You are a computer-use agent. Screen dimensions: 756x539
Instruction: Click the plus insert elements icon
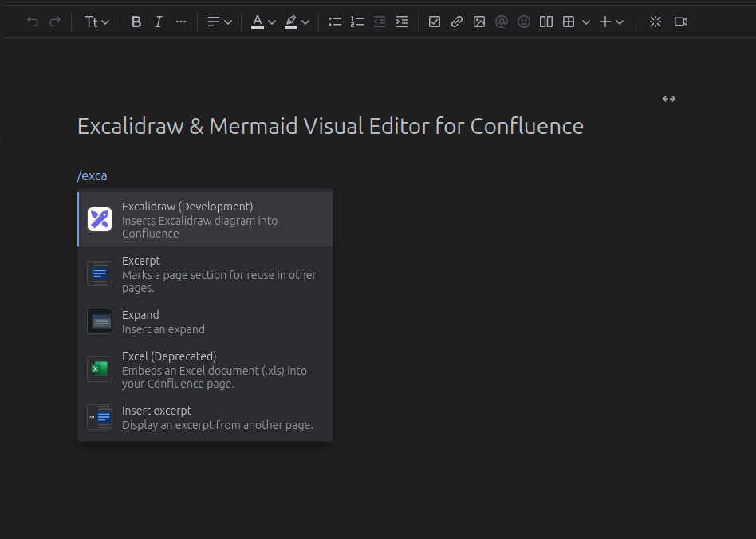pos(605,22)
